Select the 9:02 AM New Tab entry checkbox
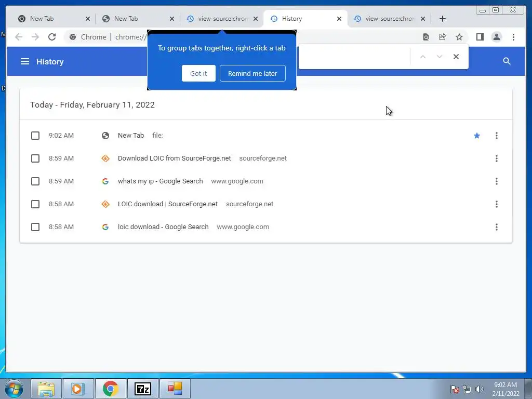The image size is (532, 399). coord(35,136)
